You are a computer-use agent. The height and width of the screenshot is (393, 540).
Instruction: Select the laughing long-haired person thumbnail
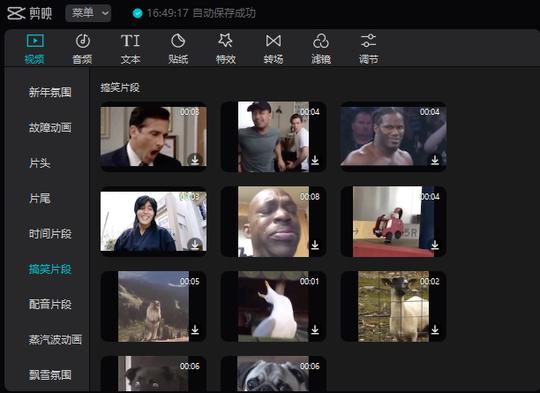154,221
